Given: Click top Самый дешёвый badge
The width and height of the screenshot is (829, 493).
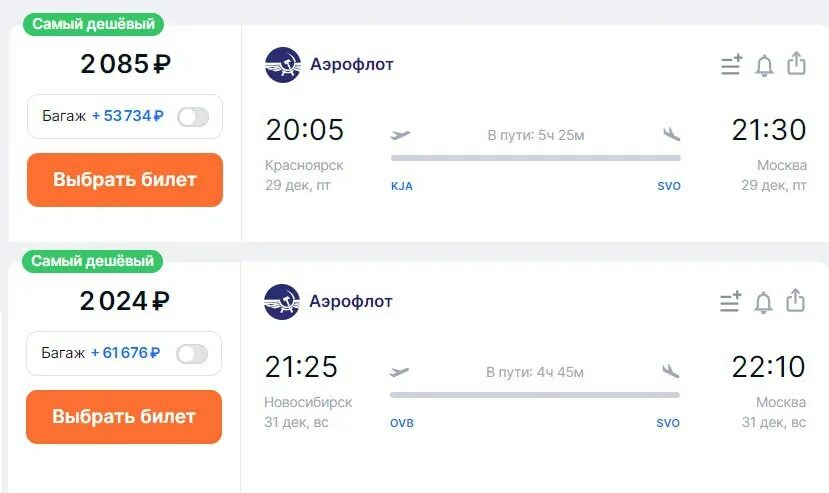Looking at the screenshot, I should [x=92, y=24].
